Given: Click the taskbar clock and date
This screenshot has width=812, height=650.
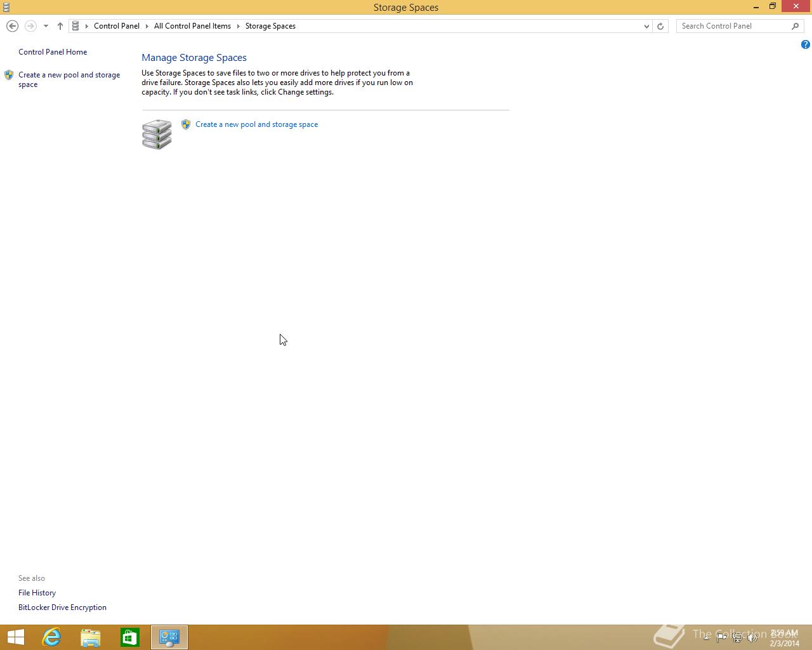Looking at the screenshot, I should click(785, 638).
